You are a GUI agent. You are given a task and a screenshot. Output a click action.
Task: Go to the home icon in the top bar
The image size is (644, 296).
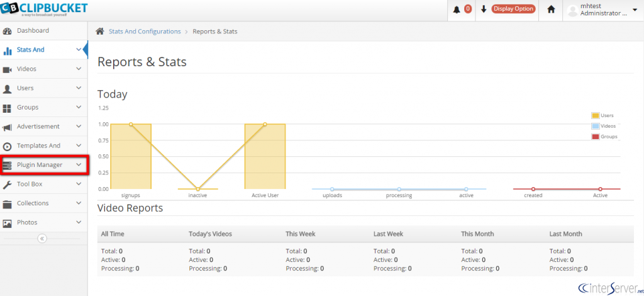(551, 9)
